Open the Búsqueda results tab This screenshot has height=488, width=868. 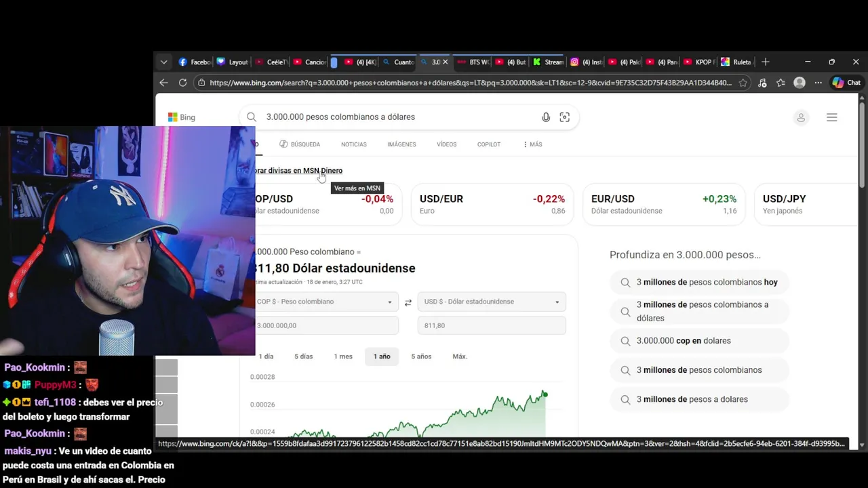300,144
